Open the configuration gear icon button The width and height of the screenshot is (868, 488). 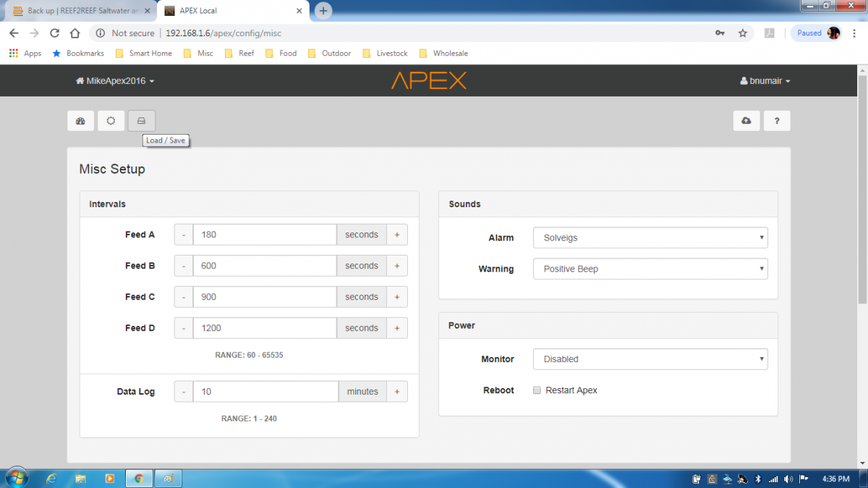[111, 121]
